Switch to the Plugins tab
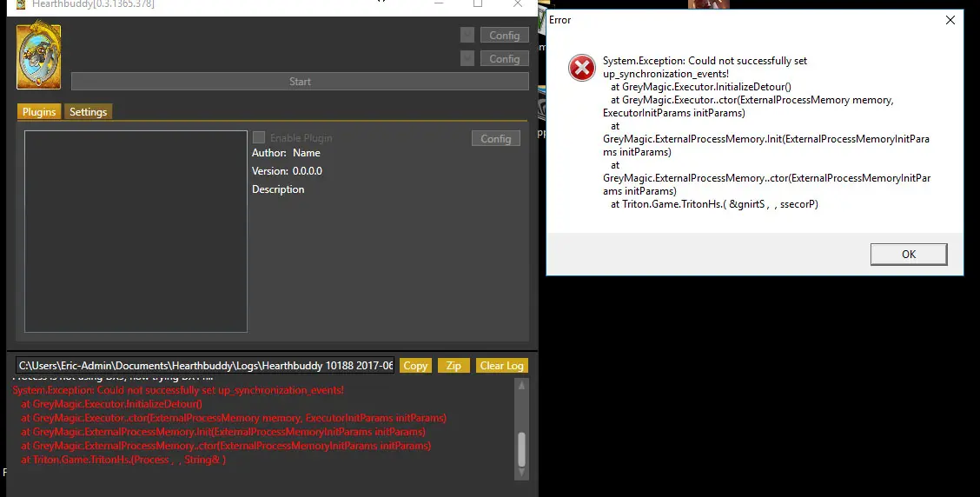980x497 pixels. tap(39, 112)
